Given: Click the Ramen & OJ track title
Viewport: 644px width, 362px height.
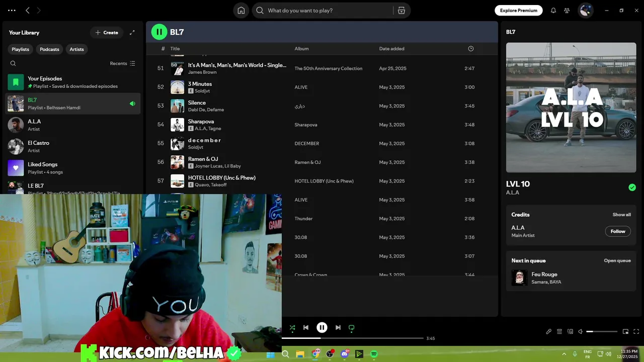Looking at the screenshot, I should [x=203, y=159].
